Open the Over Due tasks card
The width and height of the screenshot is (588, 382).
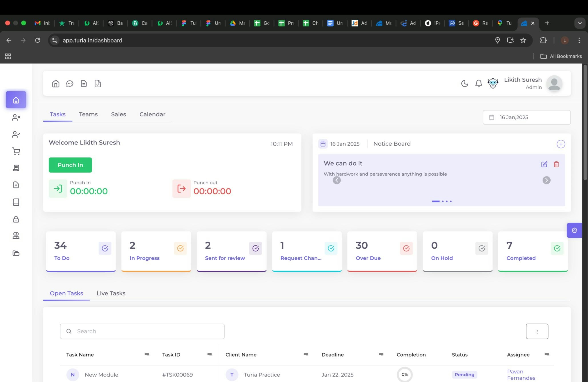click(x=382, y=251)
